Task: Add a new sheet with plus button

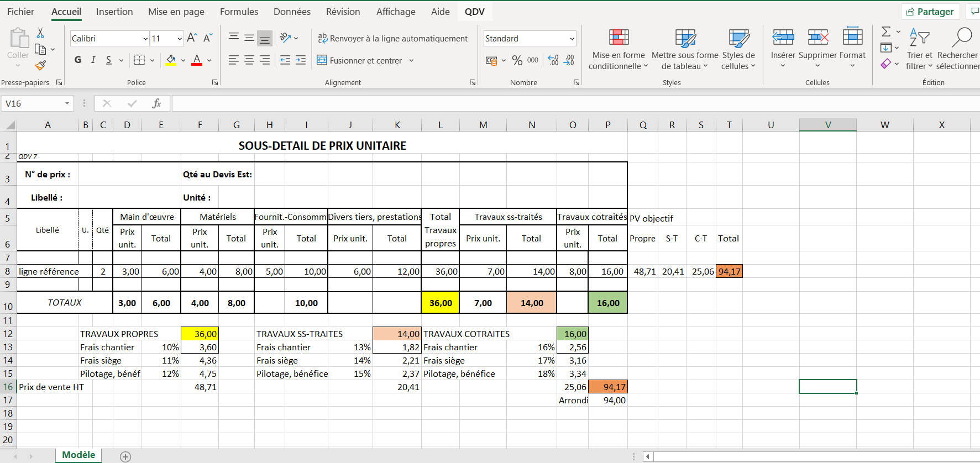Action: pyautogui.click(x=125, y=456)
